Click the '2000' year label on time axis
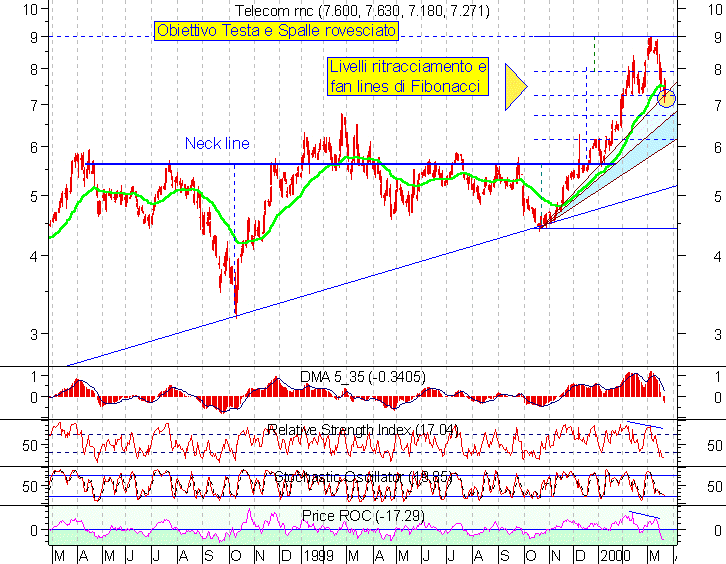726x564 pixels. pos(615,556)
